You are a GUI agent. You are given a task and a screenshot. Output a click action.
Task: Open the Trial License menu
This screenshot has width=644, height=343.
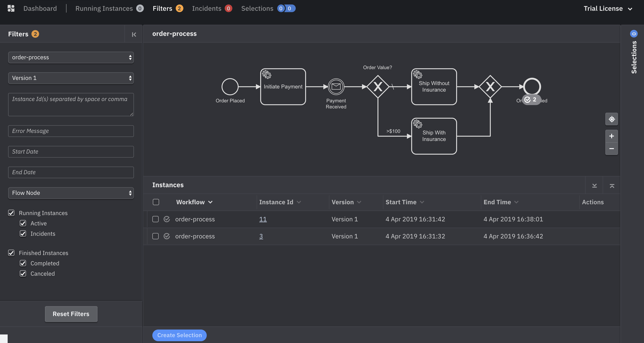pyautogui.click(x=608, y=9)
